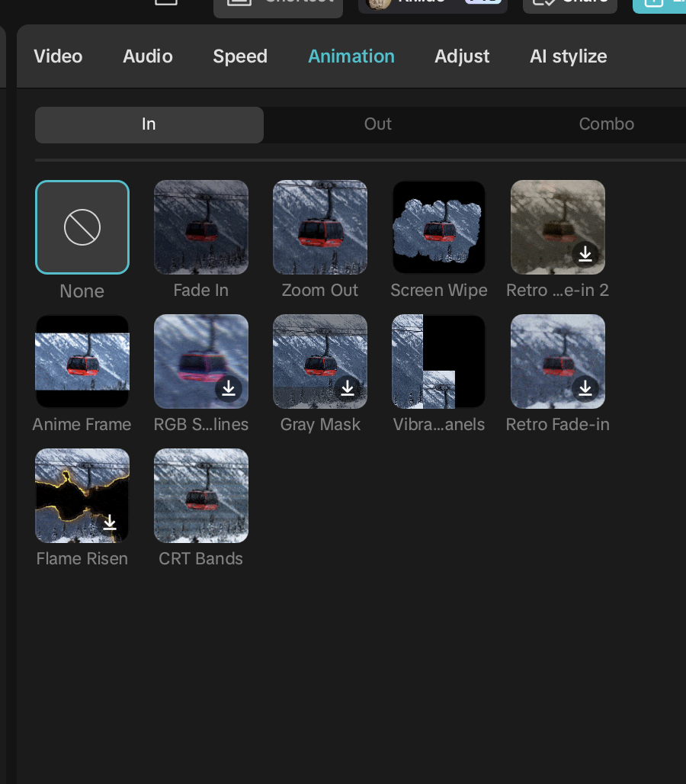Open the Video tab

(x=58, y=56)
